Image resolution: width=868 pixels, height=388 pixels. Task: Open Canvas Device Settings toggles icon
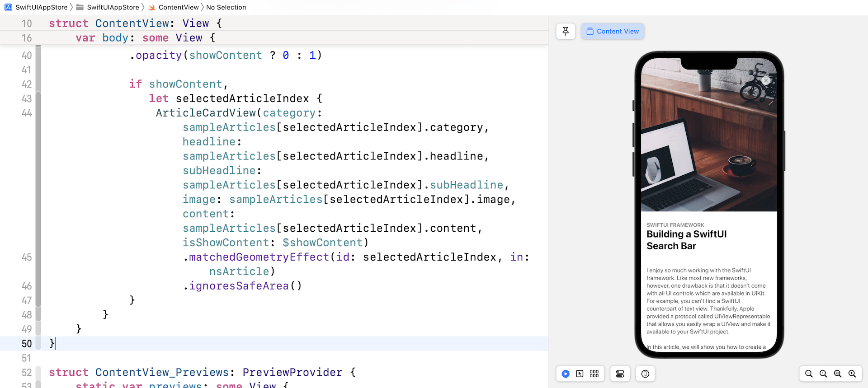pyautogui.click(x=620, y=374)
